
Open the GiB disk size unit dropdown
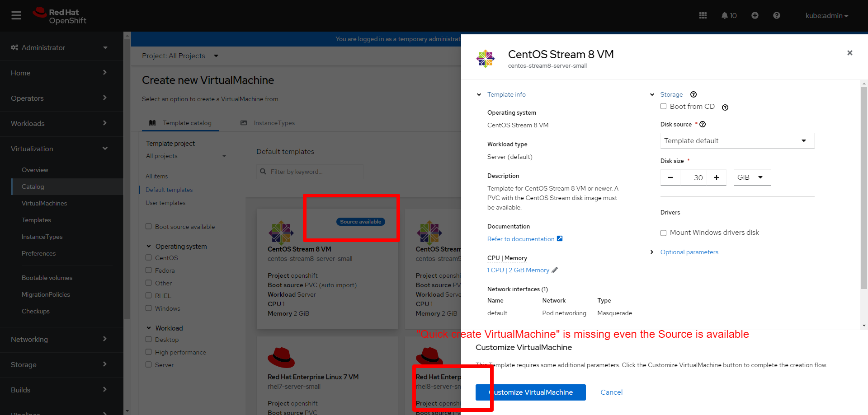(x=752, y=177)
